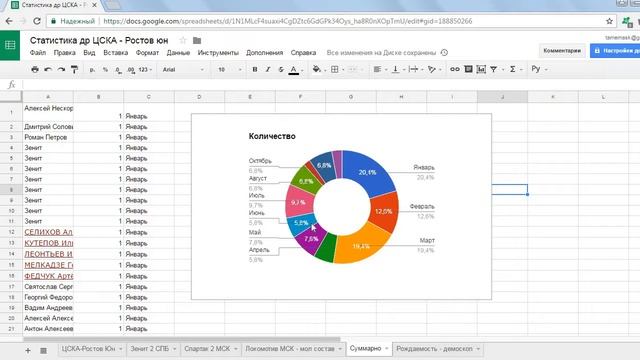Screen dimensions: 640x360
Task: Open the Файл menu
Action: pyautogui.click(x=38, y=53)
